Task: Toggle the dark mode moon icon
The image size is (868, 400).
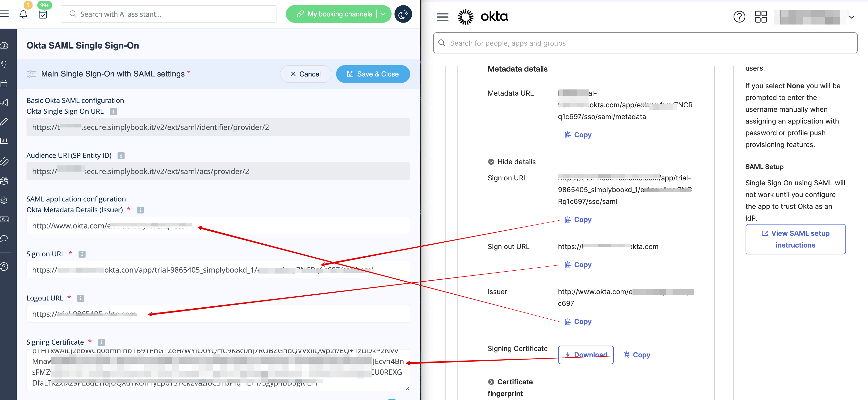Action: (x=403, y=14)
